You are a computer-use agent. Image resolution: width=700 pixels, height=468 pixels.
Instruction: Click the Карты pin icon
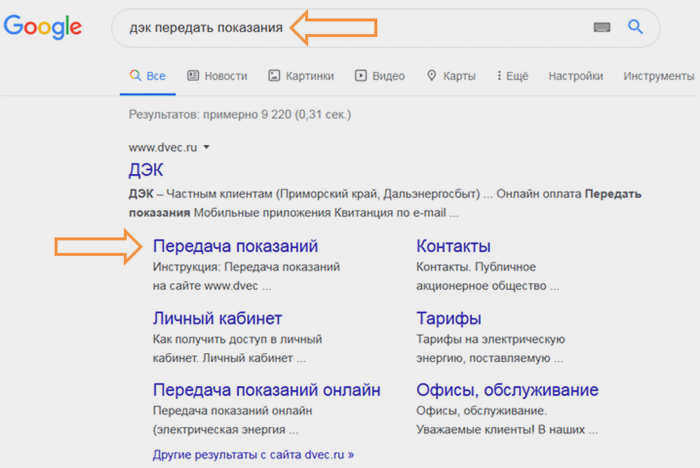[431, 75]
